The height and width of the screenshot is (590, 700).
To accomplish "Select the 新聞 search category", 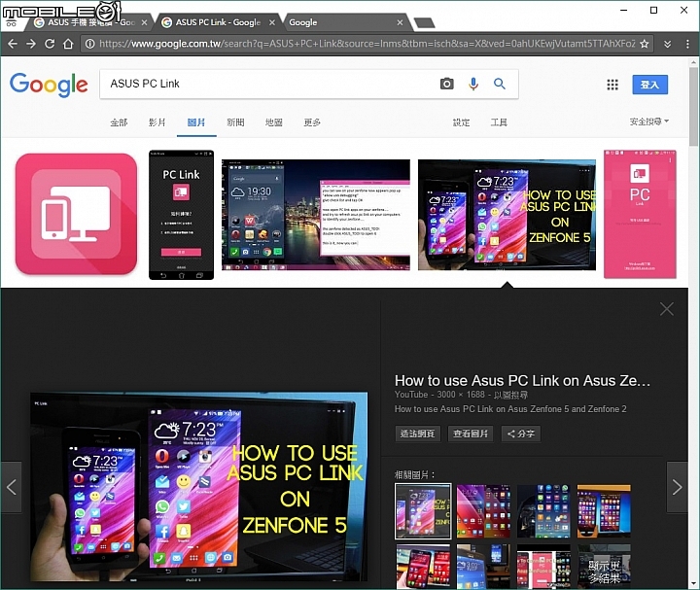I will (x=235, y=122).
